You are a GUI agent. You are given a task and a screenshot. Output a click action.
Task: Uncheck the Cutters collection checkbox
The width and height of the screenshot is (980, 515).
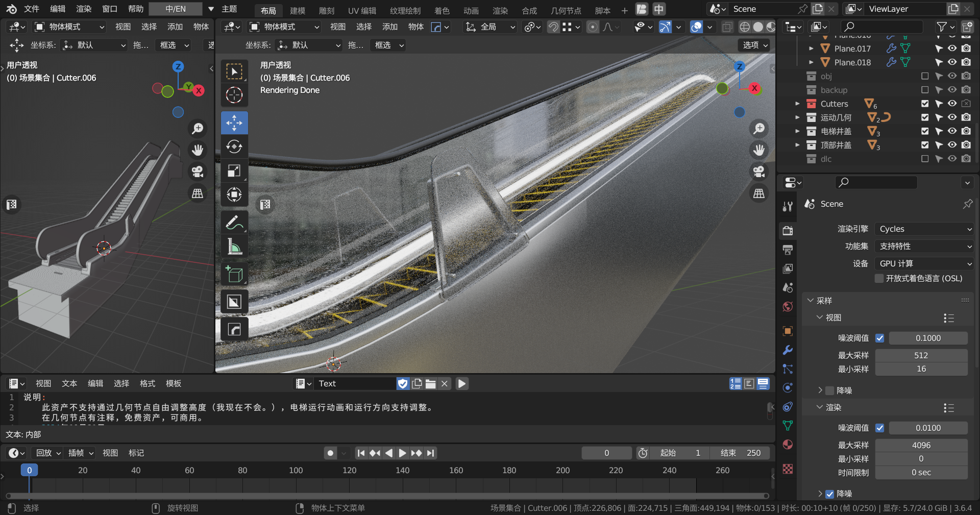coord(925,104)
